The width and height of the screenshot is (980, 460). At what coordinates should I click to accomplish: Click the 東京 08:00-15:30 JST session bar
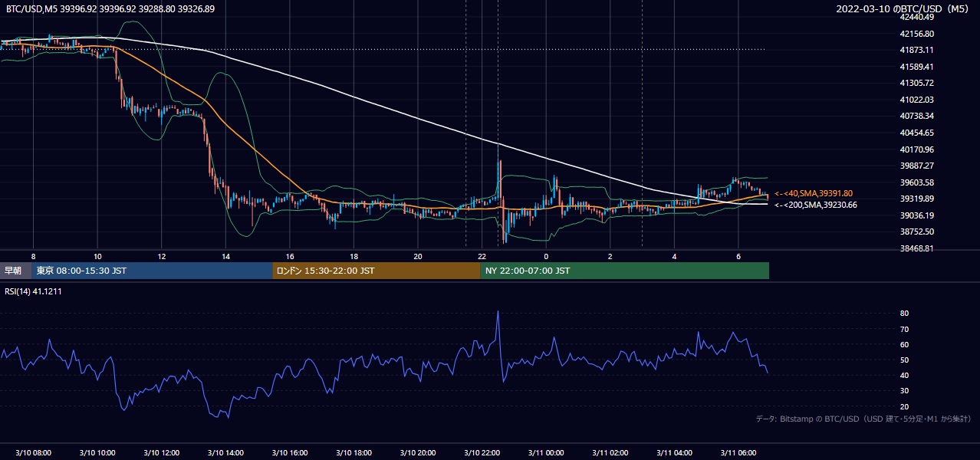click(152, 271)
